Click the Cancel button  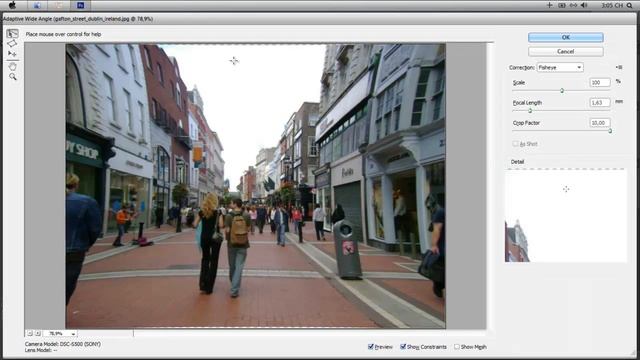(565, 51)
